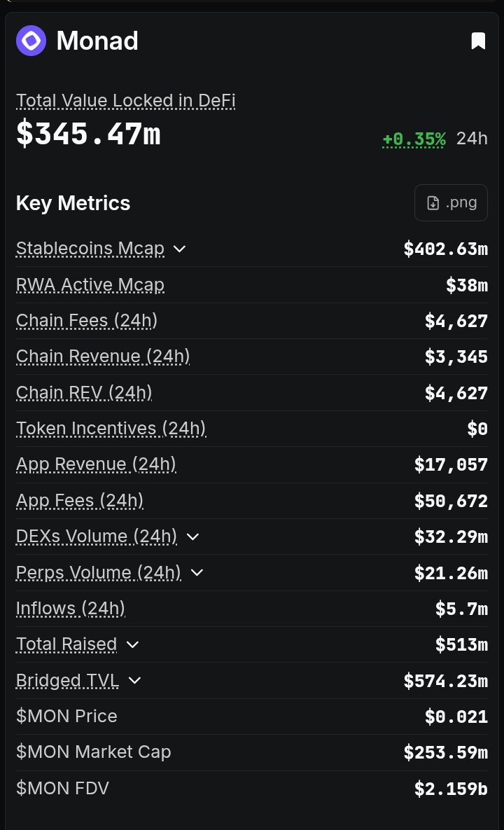Image resolution: width=504 pixels, height=830 pixels.
Task: Download key metrics as .png
Action: pyautogui.click(x=451, y=202)
